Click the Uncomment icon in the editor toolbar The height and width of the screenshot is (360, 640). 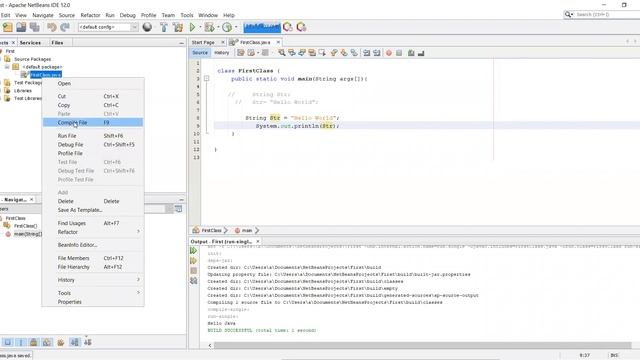(x=421, y=53)
